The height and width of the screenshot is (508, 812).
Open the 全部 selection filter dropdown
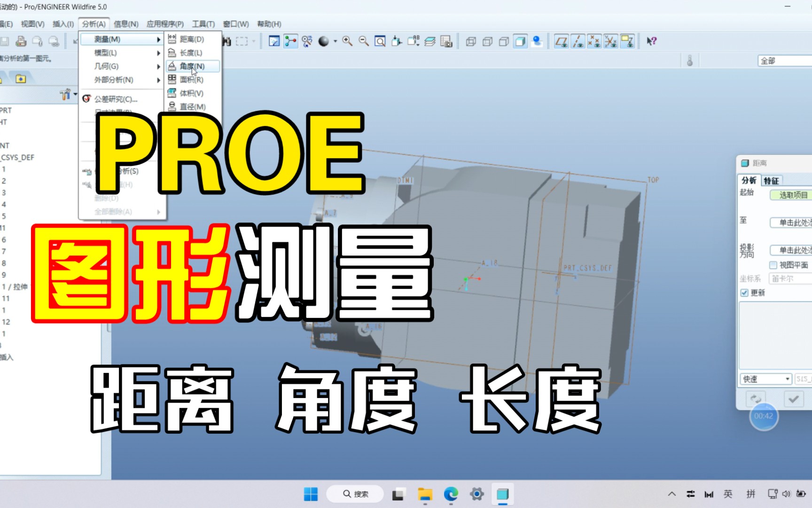pyautogui.click(x=785, y=61)
